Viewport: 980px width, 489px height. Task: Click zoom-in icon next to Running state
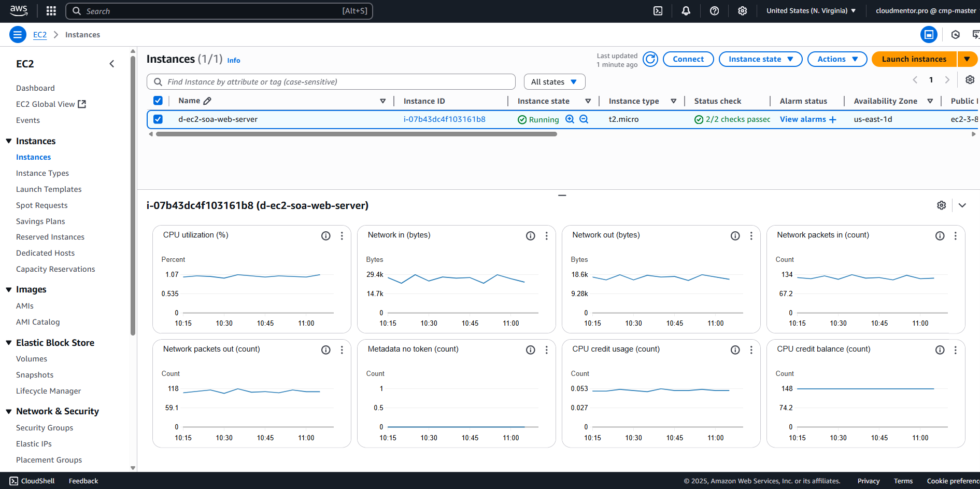(x=570, y=119)
